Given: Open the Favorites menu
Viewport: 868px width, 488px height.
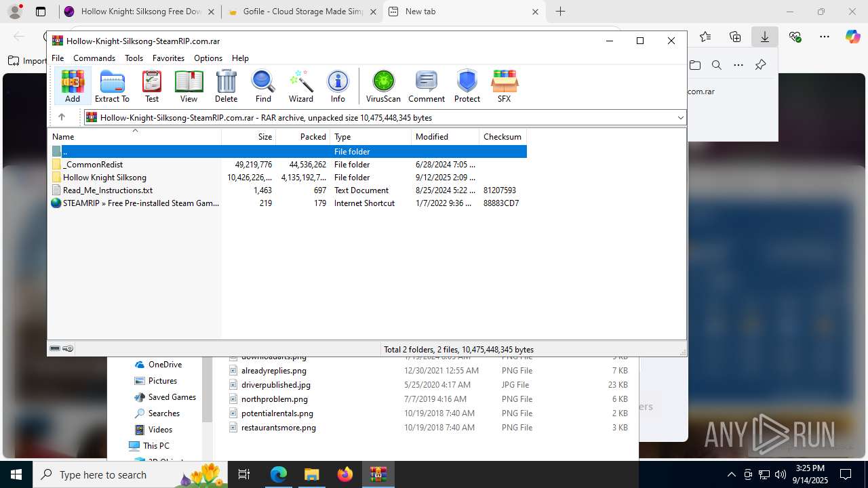Looking at the screenshot, I should tap(168, 58).
